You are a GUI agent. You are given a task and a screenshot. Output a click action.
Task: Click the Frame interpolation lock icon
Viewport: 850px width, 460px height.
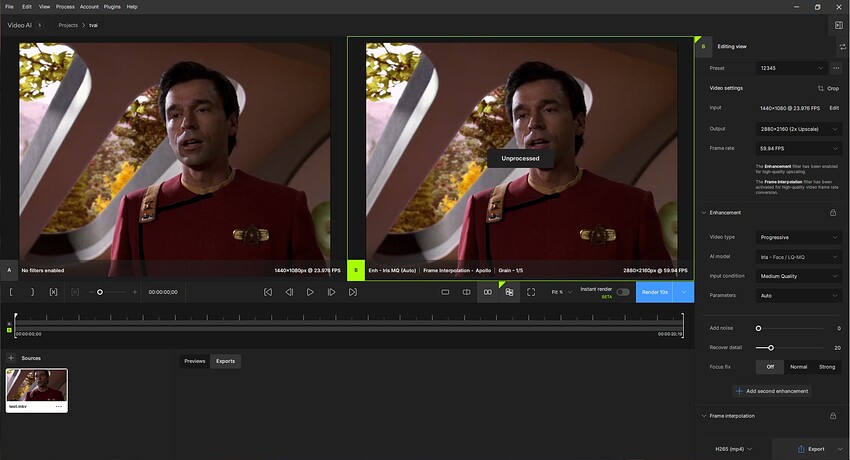(833, 415)
